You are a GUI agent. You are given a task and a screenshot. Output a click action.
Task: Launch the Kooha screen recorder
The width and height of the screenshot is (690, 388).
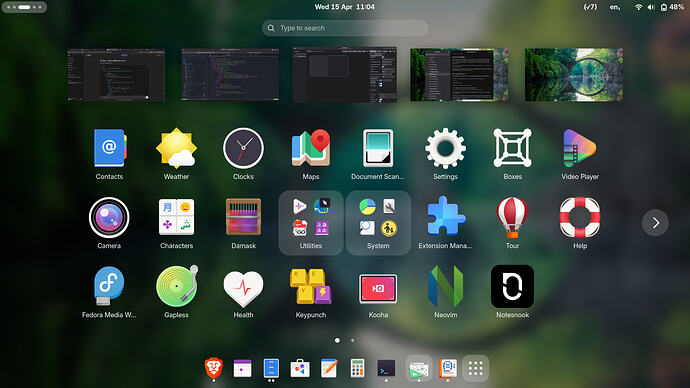pyautogui.click(x=378, y=289)
